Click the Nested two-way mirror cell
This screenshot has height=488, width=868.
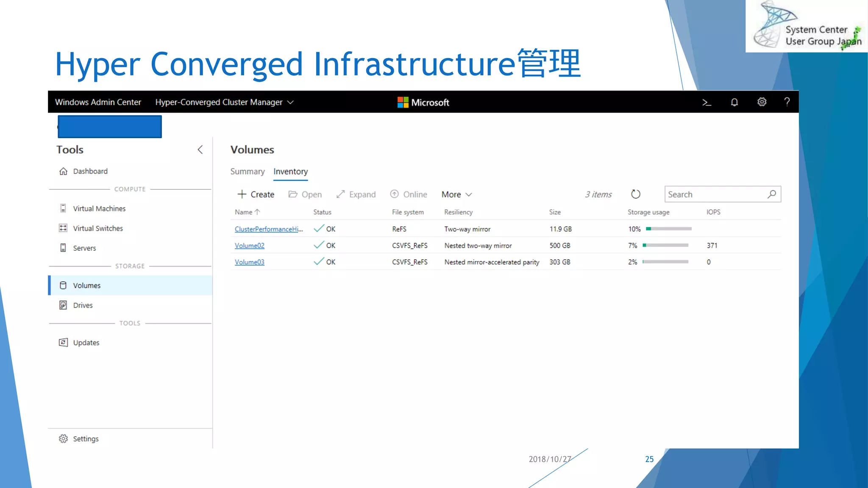[478, 245]
